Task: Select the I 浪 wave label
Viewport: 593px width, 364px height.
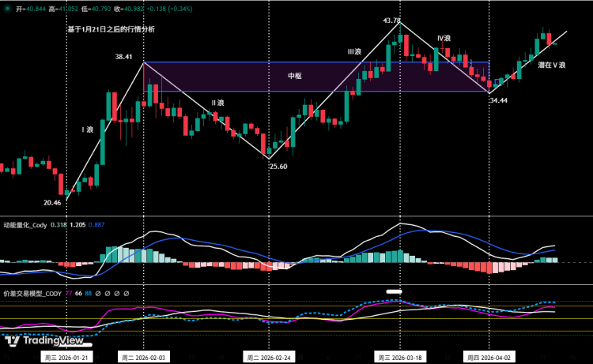Action: pos(87,129)
